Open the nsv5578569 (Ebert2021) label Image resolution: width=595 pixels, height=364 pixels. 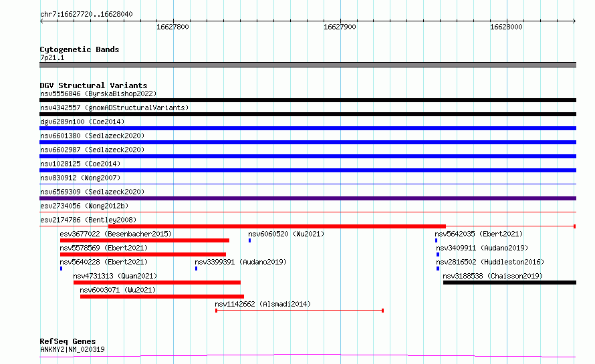coord(104,248)
